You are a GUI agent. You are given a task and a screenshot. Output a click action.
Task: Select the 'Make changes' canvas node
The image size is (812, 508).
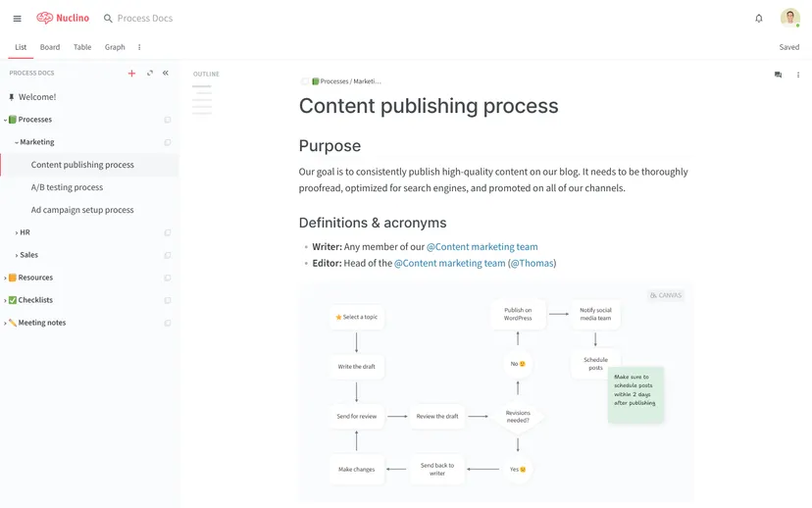pos(357,469)
